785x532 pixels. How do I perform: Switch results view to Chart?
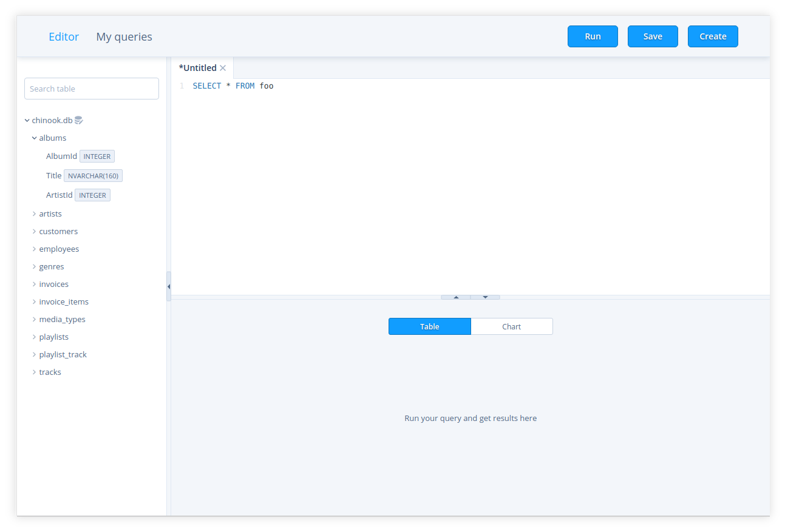tap(511, 326)
